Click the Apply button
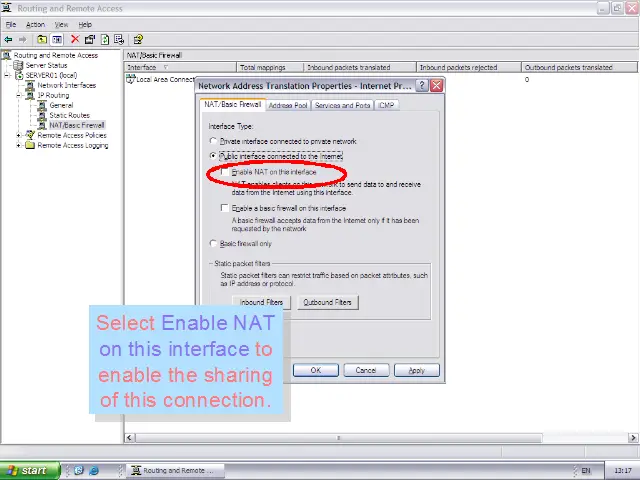The height and width of the screenshot is (480, 640). [x=416, y=370]
